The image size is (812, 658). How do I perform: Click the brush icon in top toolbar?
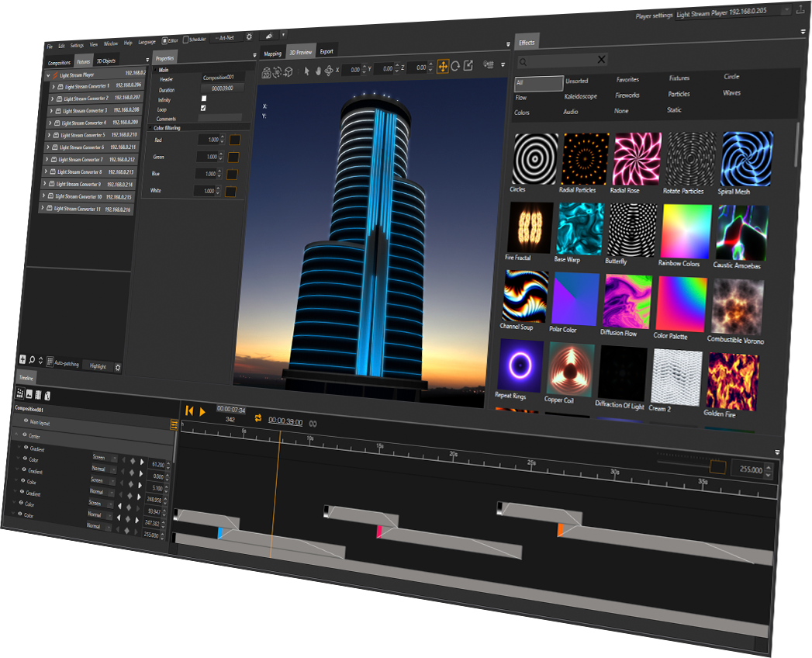(269, 36)
